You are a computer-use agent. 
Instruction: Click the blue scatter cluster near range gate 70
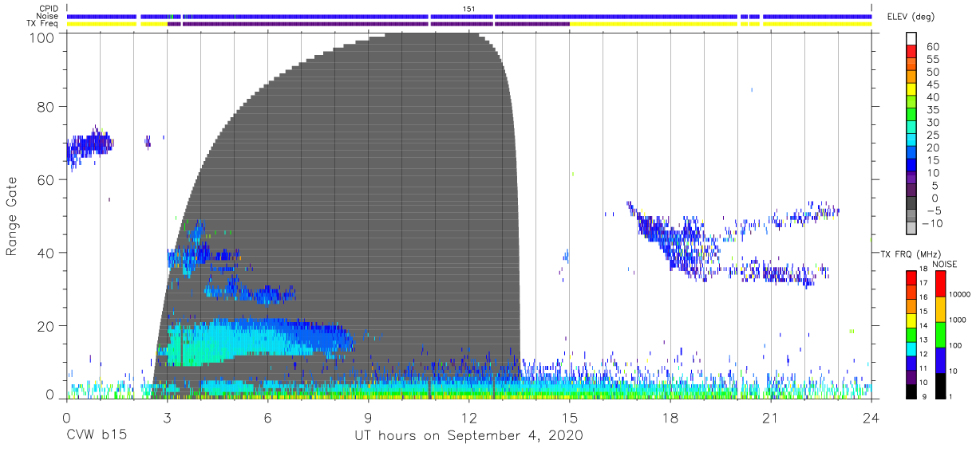pos(89,146)
